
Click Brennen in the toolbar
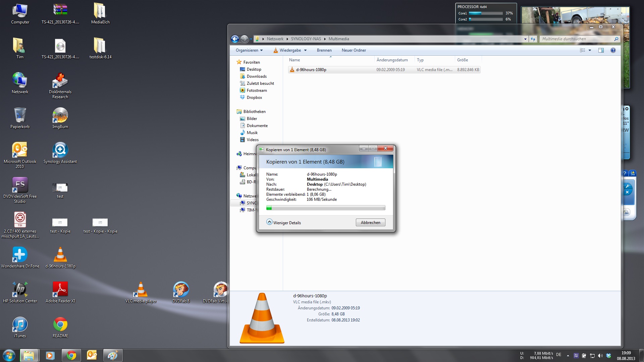(x=324, y=50)
